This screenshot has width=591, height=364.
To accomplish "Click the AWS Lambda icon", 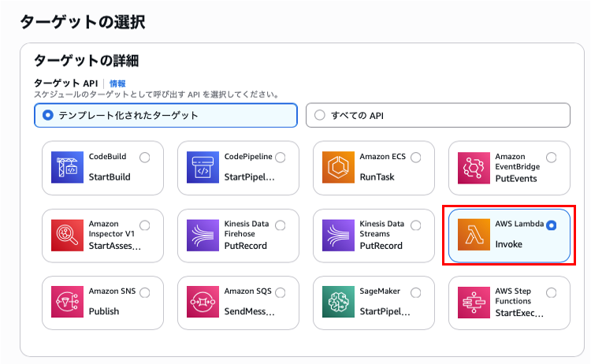I will click(474, 235).
